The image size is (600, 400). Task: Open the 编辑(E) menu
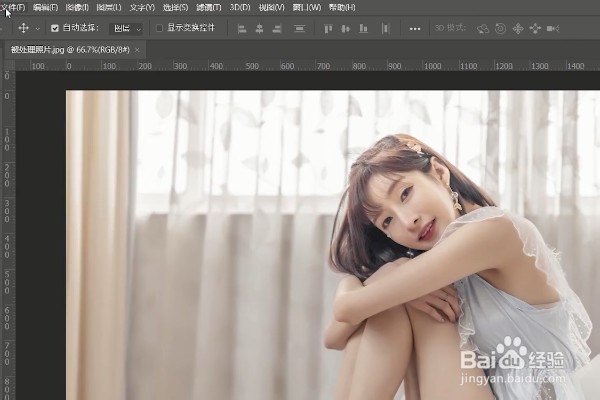[x=45, y=7]
